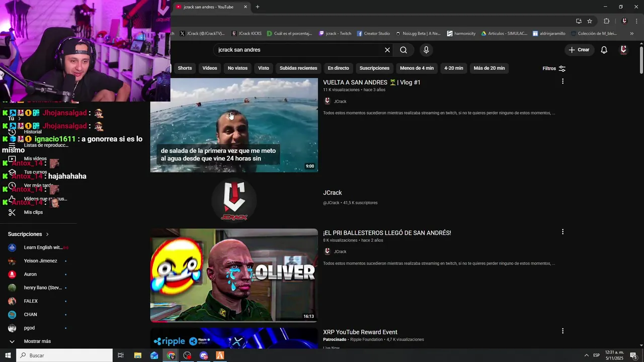644x362 pixels.
Task: Select the Visto filter chip
Action: (264, 68)
